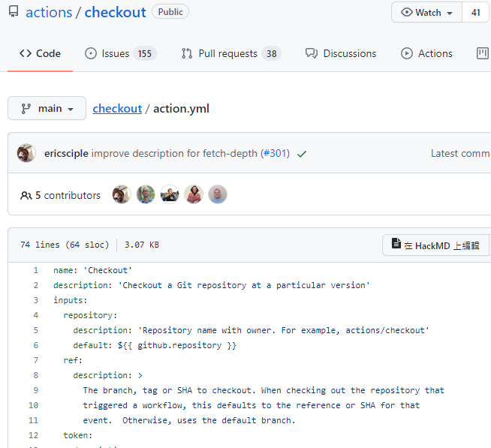The height and width of the screenshot is (448, 491).
Task: Select line number 5
Action: tap(36, 330)
